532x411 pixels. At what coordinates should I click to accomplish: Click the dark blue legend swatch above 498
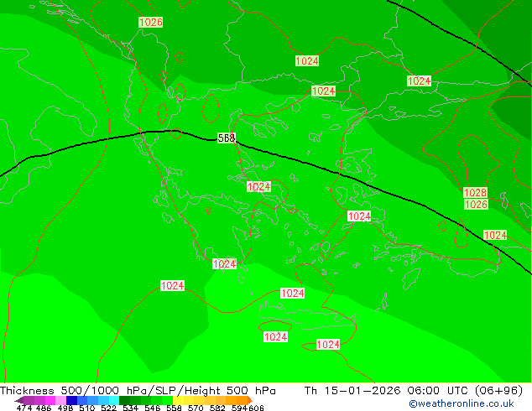coord(71,400)
